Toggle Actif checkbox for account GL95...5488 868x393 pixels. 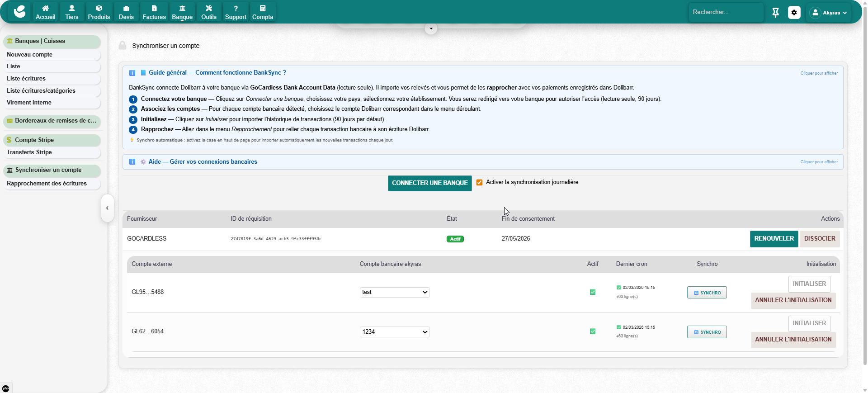pos(592,292)
